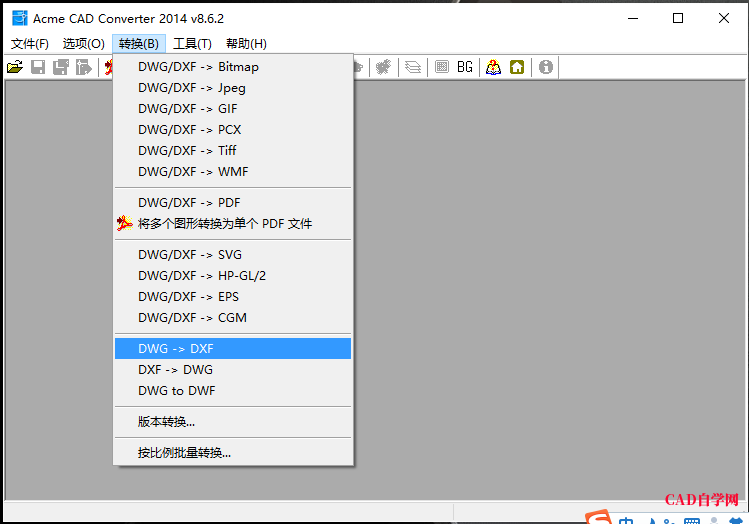Click the Home page house icon

coord(517,67)
